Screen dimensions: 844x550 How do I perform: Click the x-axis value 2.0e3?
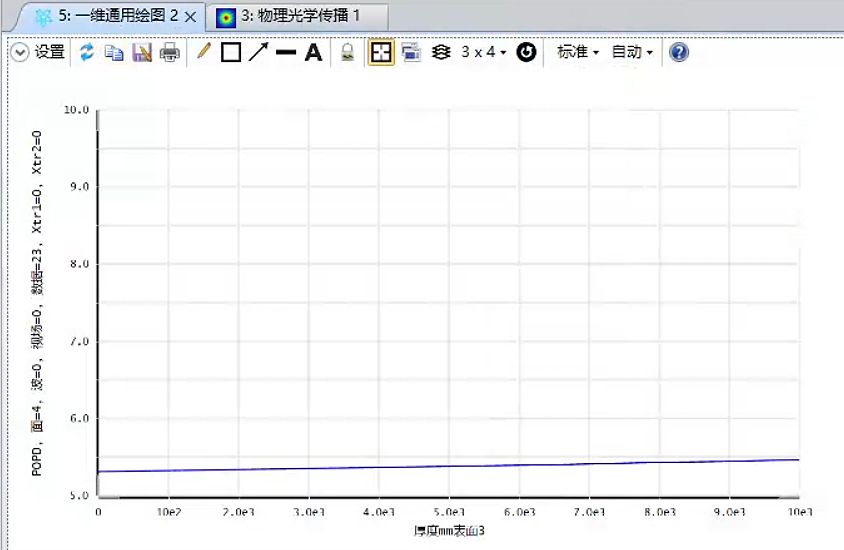pos(238,512)
